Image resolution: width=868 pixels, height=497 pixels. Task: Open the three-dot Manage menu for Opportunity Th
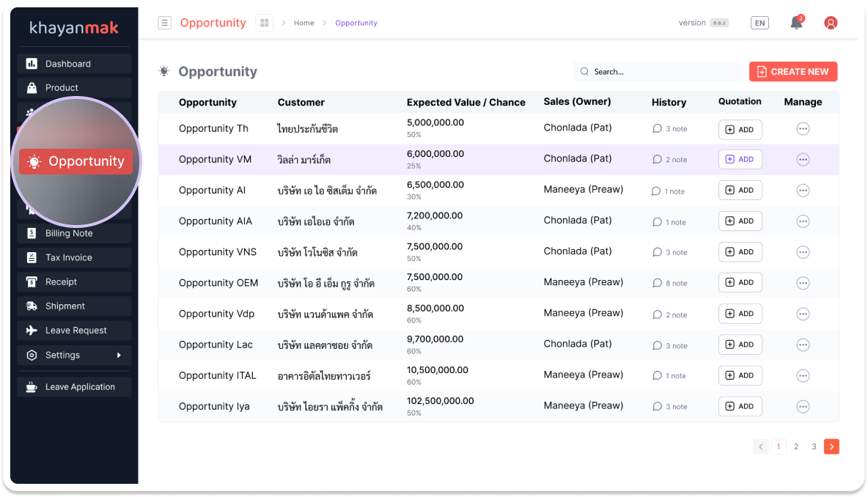tap(803, 128)
